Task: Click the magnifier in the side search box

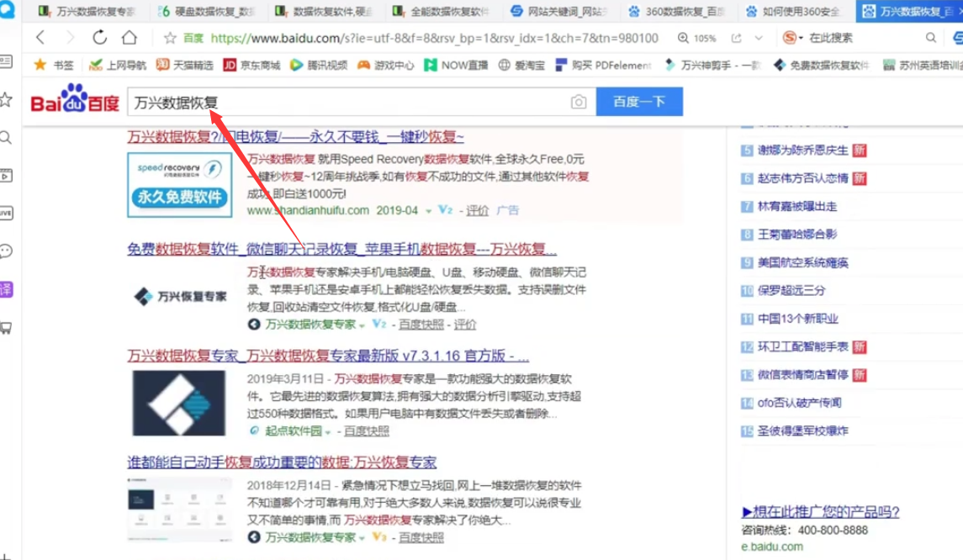Action: point(931,38)
